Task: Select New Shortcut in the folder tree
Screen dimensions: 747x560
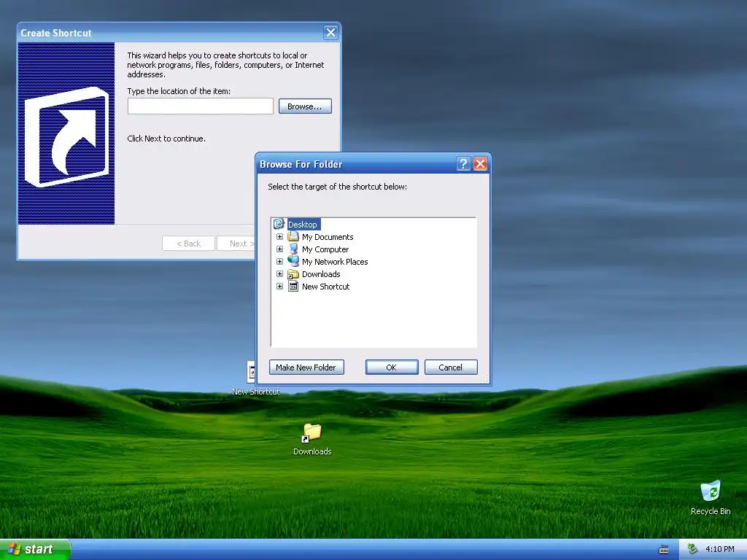Action: coord(326,286)
